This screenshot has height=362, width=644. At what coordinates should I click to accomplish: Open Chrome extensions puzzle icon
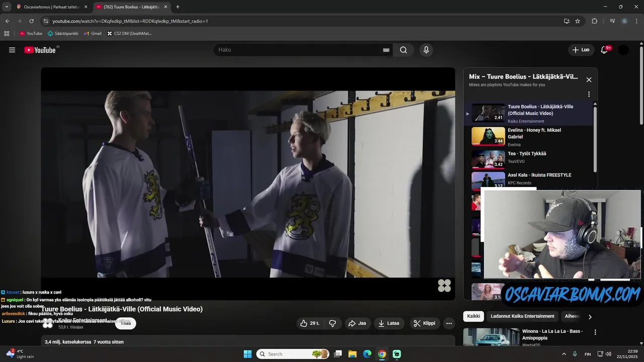[x=595, y=21]
